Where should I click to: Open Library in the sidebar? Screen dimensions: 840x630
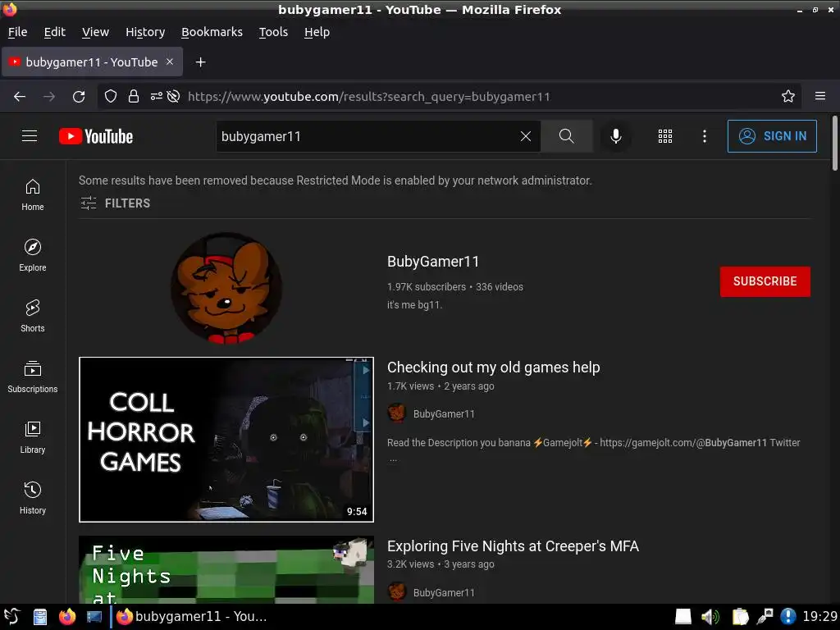[x=33, y=438]
